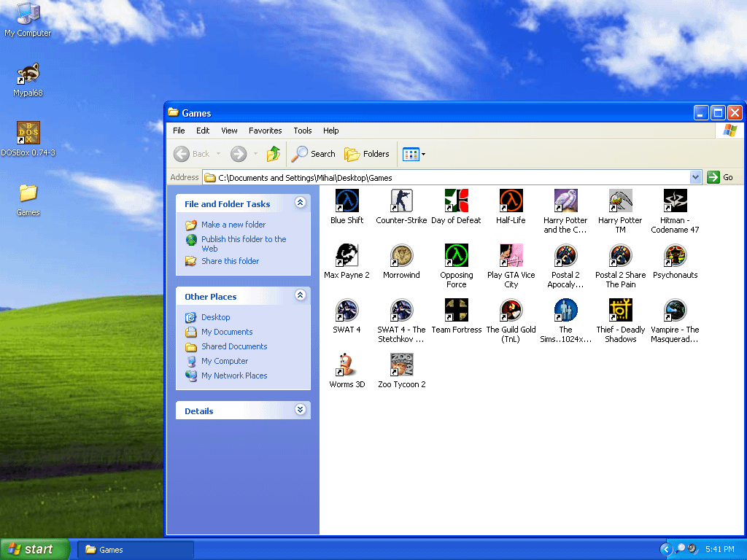Open the Favorites menu
747x560 pixels.
pyautogui.click(x=265, y=131)
